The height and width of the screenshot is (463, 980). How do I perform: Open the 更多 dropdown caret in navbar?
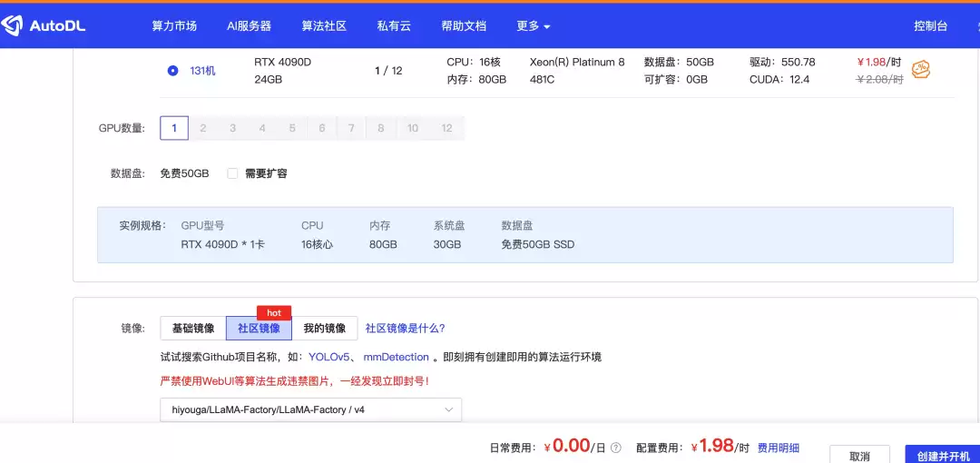coord(547,27)
